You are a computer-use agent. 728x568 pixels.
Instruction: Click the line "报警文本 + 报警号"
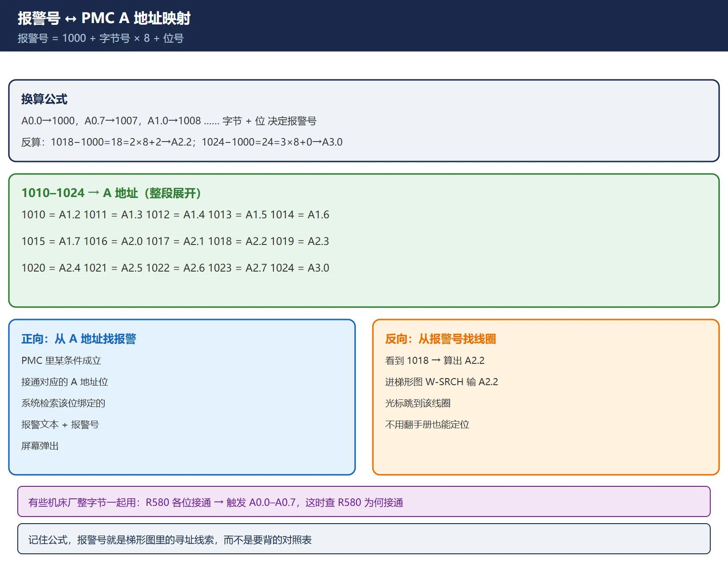[60, 424]
